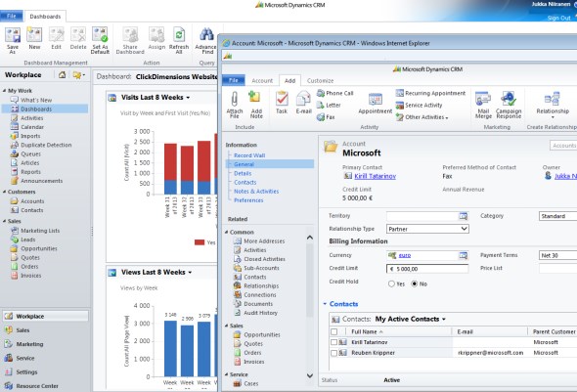
Task: Click Save As icon in dashboard ribbon
Action: click(13, 36)
